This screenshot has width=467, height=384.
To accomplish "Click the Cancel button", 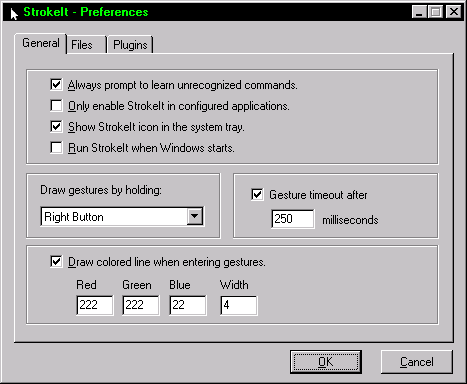I will click(417, 362).
